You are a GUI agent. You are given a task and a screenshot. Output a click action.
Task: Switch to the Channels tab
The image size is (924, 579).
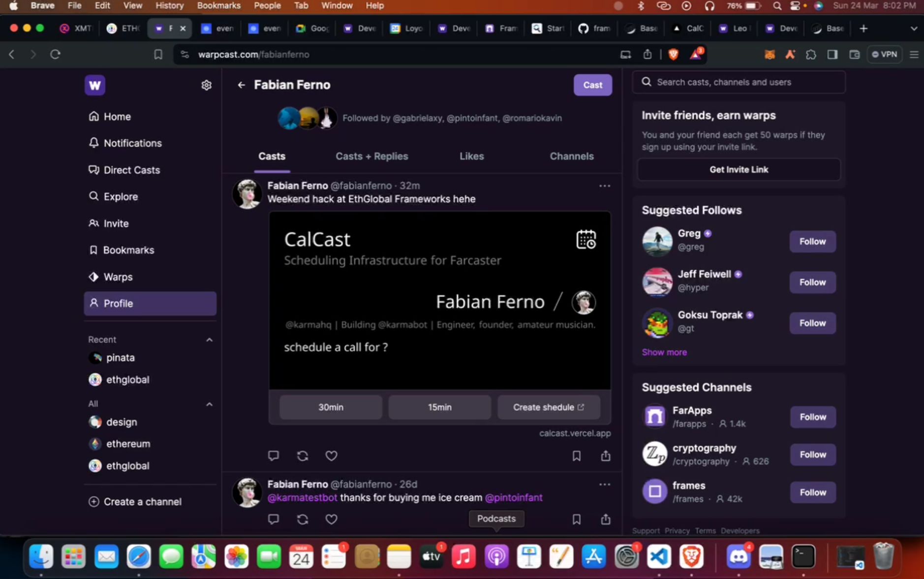point(571,156)
